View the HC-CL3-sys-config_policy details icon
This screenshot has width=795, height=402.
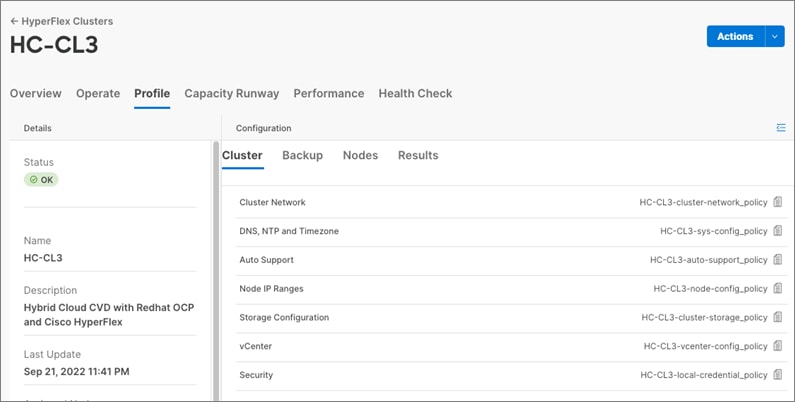coord(778,231)
